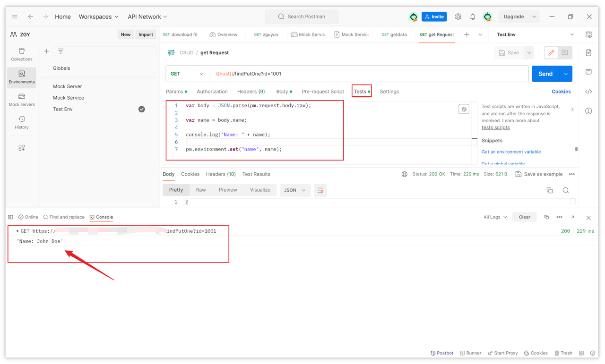The width and height of the screenshot is (605, 364).
Task: Click the Search Postman box
Action: point(302,17)
